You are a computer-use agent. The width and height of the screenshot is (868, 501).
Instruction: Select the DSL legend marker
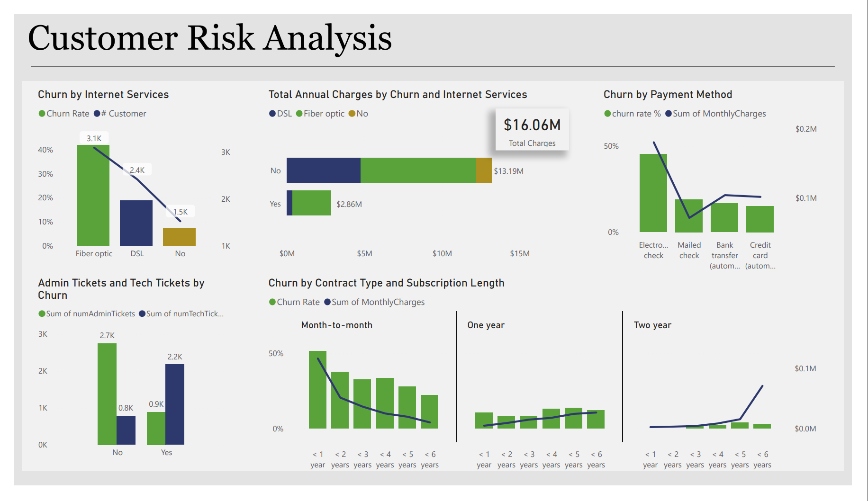click(272, 114)
